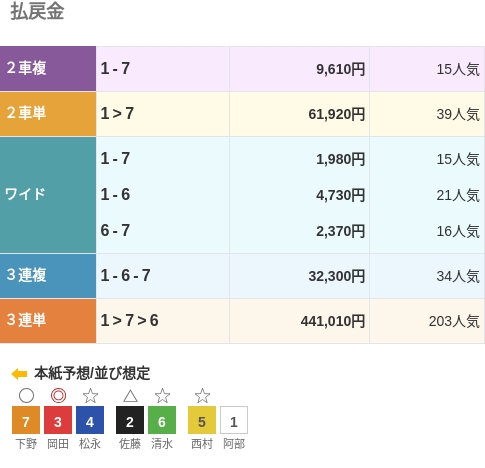Click rider name 岡田
Image resolution: width=485 pixels, height=468 pixels.
(x=58, y=444)
